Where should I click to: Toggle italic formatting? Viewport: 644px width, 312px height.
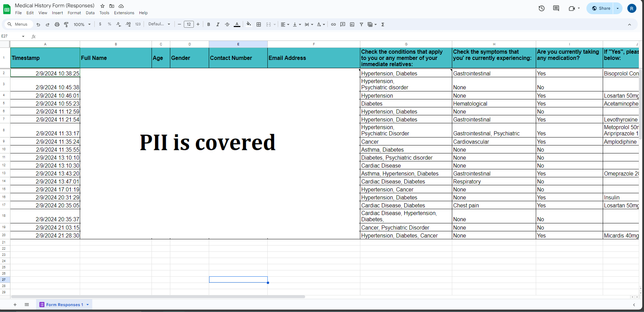[218, 25]
